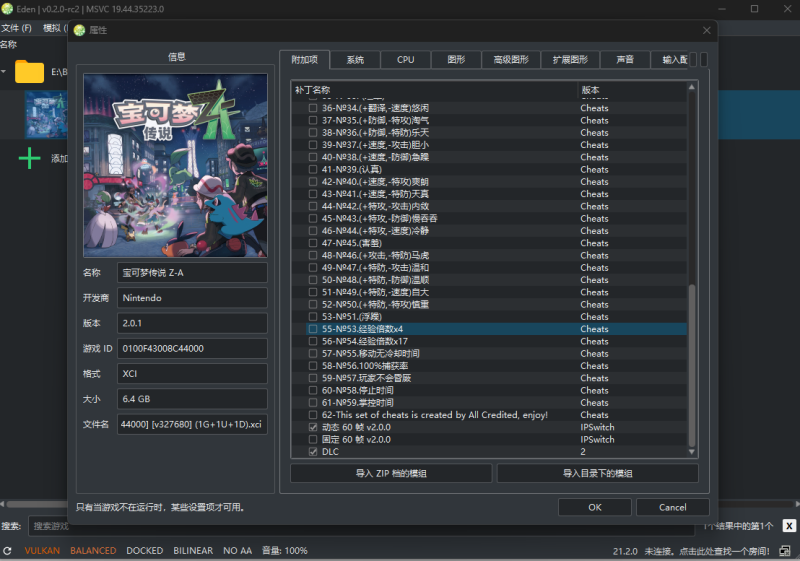This screenshot has height=561, width=800.
Task: Click the 格式 field showing XCI
Action: (192, 374)
